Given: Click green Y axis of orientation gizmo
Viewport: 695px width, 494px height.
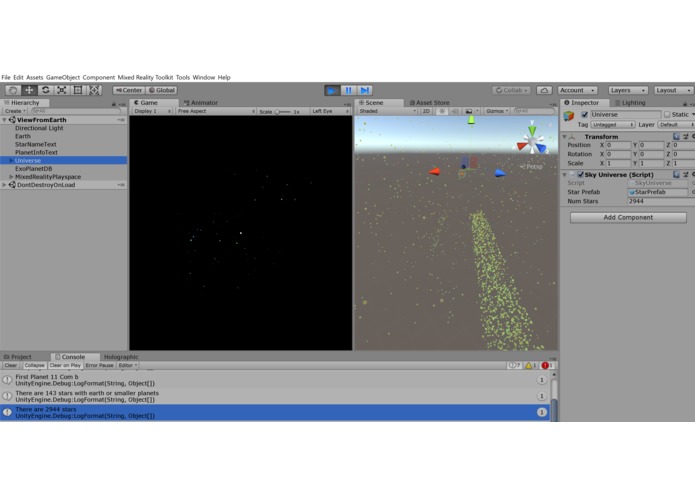Looking at the screenshot, I should click(x=532, y=130).
